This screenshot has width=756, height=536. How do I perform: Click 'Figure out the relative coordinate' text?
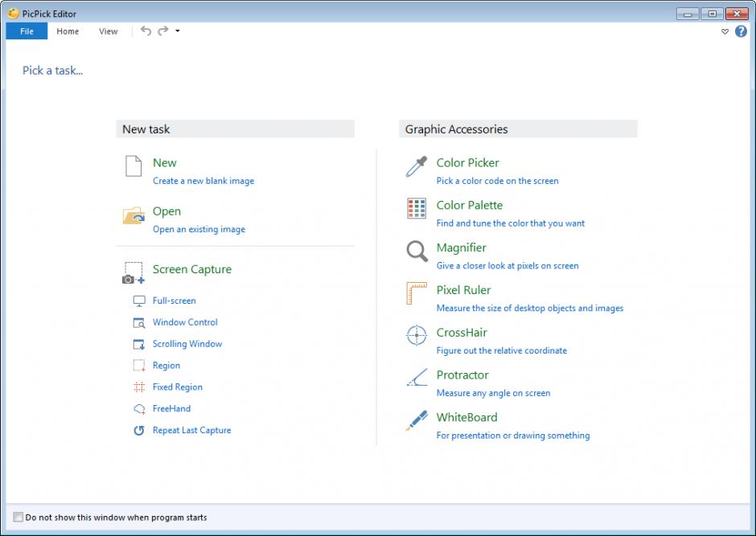click(x=502, y=350)
